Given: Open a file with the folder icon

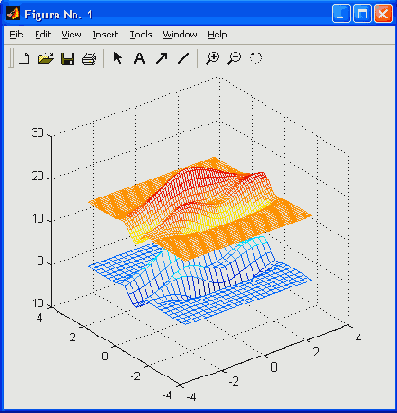Looking at the screenshot, I should click(x=45, y=59).
